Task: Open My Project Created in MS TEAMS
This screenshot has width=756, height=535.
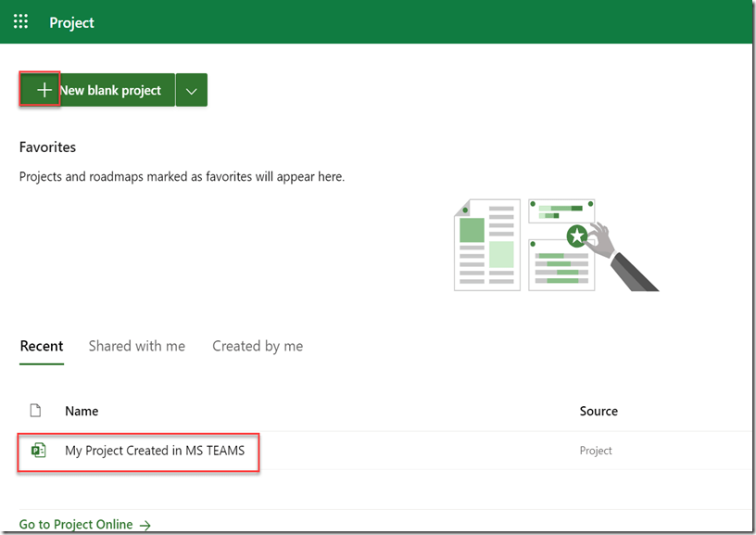Action: [155, 451]
